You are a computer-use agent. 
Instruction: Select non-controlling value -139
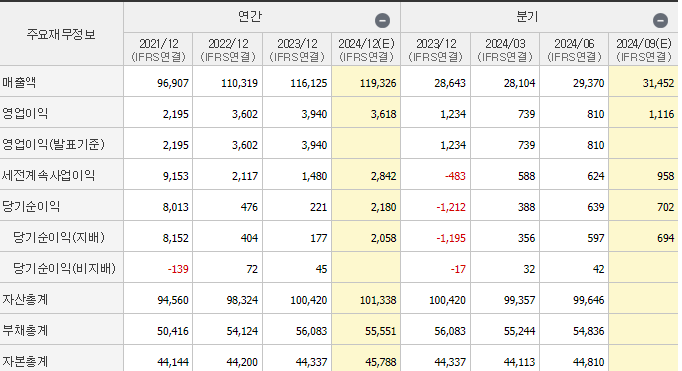click(178, 269)
